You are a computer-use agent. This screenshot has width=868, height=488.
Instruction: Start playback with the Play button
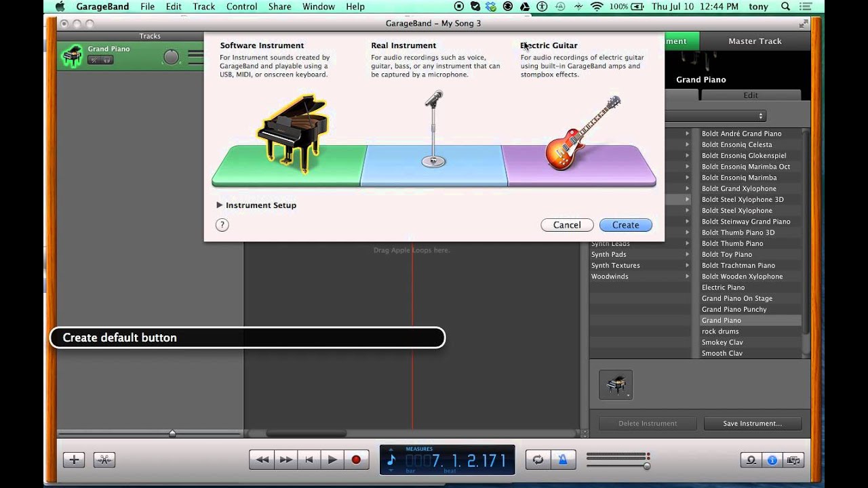332,460
